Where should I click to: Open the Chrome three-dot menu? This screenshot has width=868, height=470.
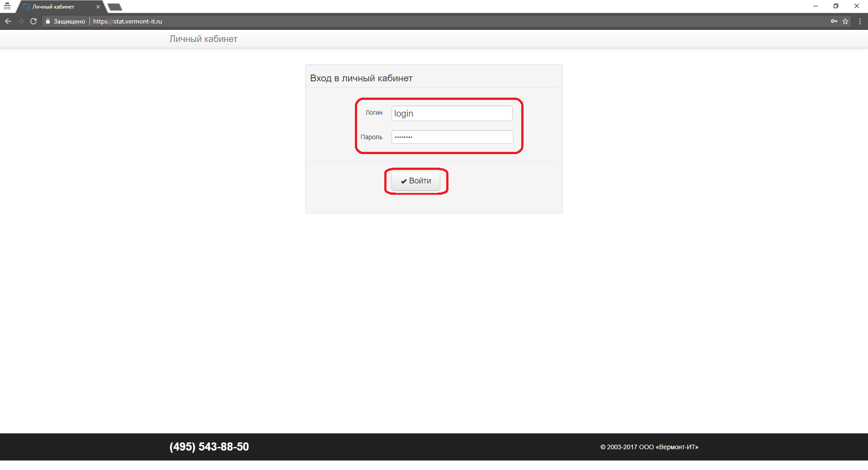coord(860,21)
